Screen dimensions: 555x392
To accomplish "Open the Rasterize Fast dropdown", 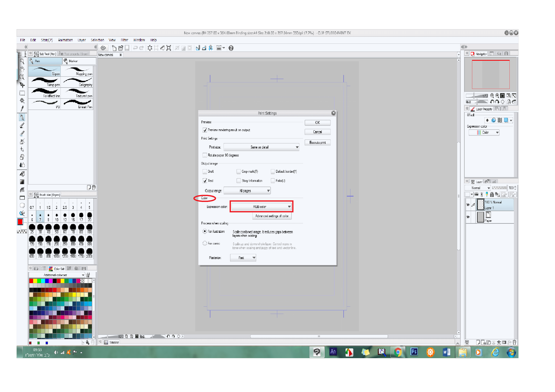I will 243,258.
